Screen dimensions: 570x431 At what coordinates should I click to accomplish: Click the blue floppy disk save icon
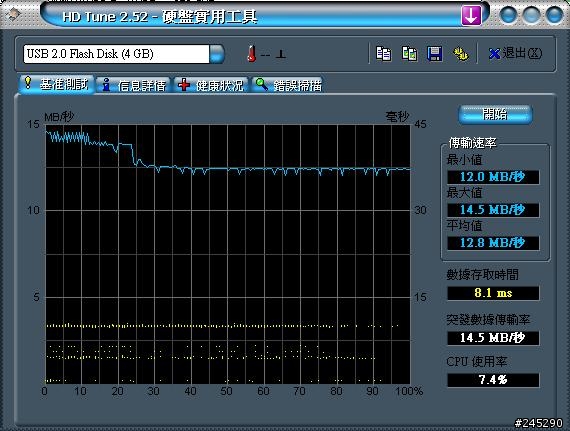434,54
